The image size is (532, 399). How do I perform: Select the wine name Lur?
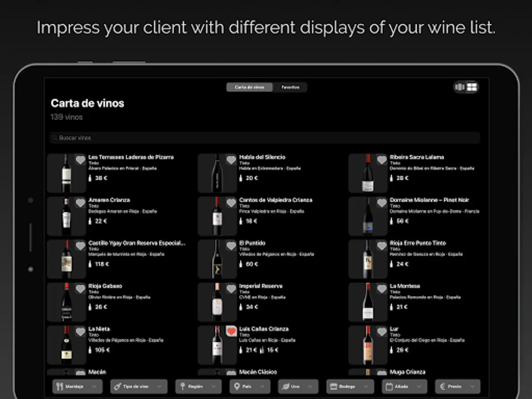[395, 329]
